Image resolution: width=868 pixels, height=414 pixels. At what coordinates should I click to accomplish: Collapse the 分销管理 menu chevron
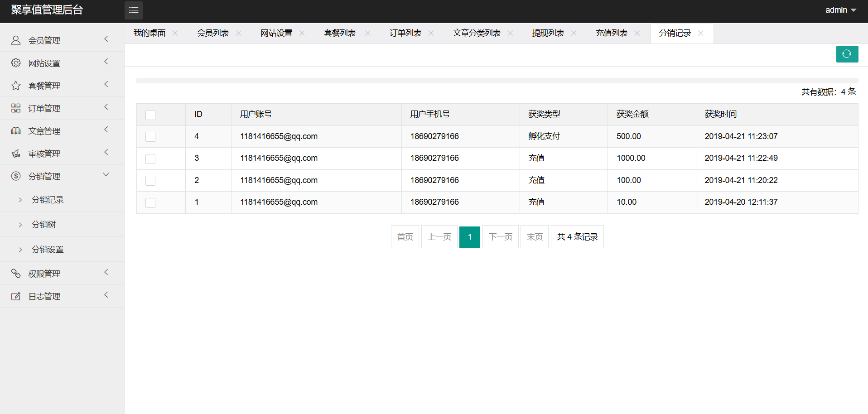pyautogui.click(x=106, y=175)
